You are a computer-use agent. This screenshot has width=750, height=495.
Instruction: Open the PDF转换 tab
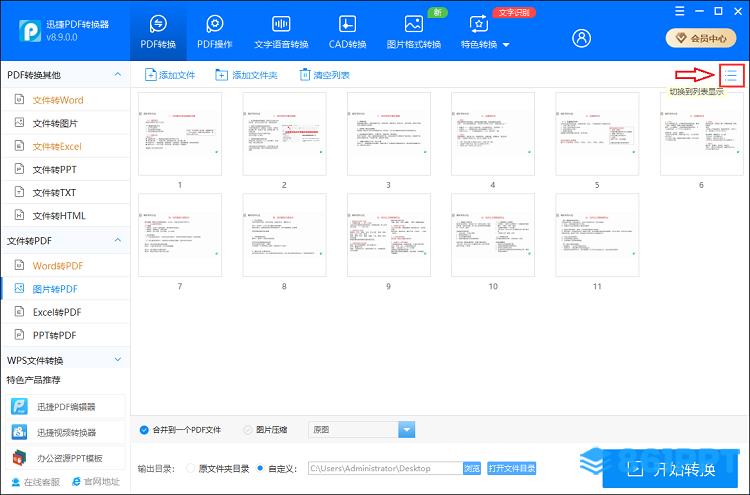(x=158, y=32)
